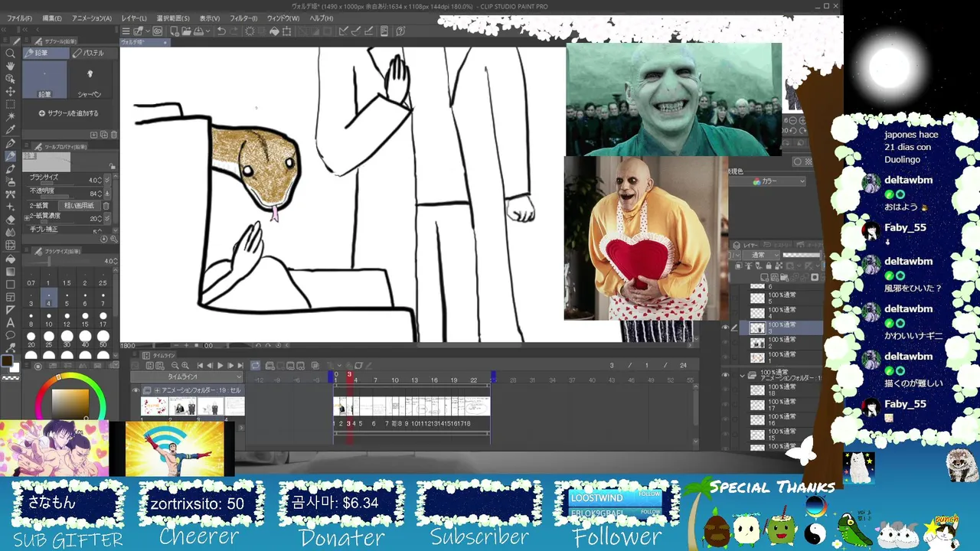Select the Hand move tool
The width and height of the screenshot is (980, 551).
click(x=11, y=66)
